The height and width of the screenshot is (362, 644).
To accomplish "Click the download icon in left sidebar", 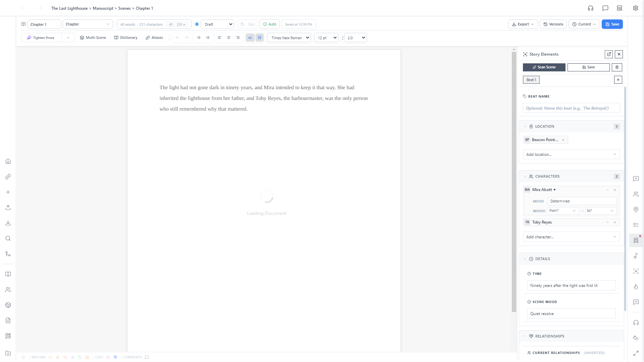I will coord(8,223).
